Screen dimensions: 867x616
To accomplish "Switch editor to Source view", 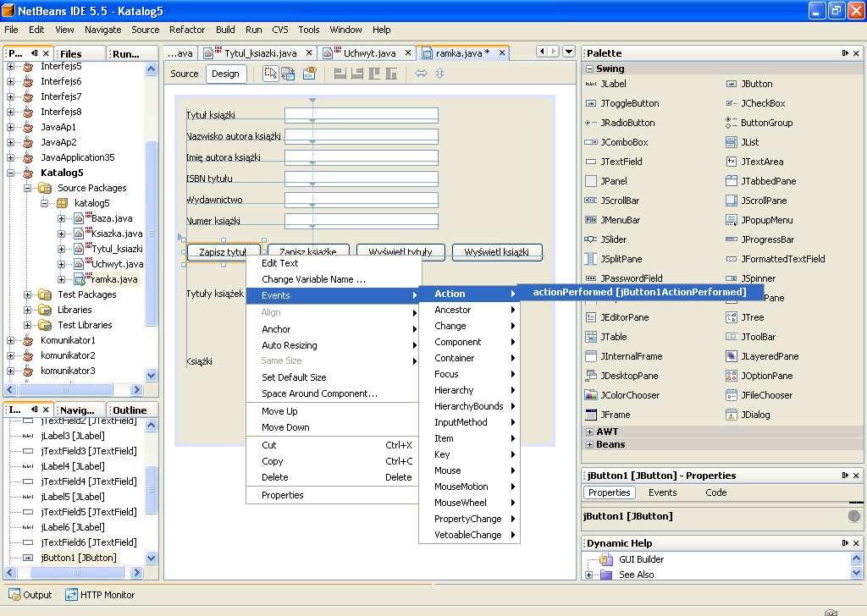I will [x=184, y=74].
